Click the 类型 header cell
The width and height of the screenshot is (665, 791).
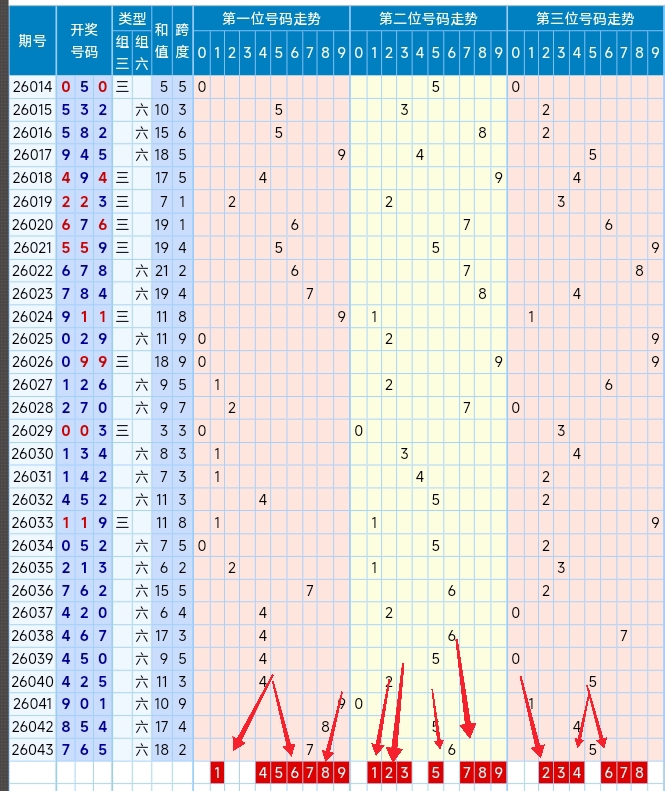click(132, 19)
